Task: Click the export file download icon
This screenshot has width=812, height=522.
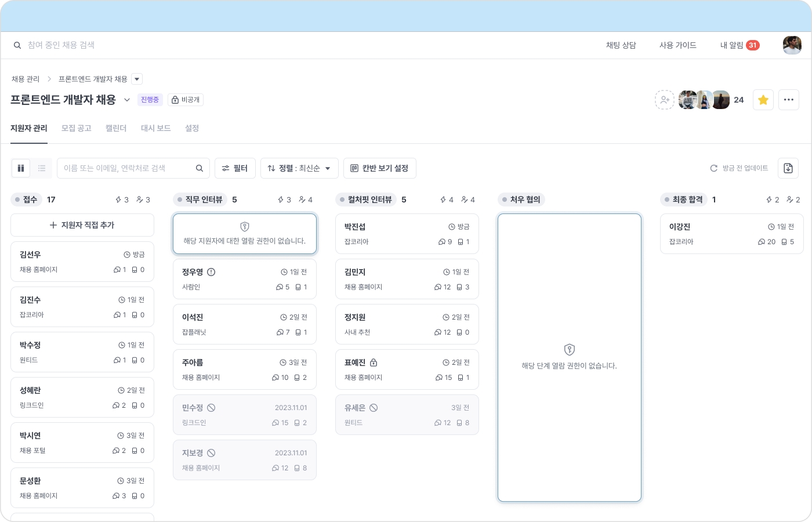Action: click(x=788, y=168)
